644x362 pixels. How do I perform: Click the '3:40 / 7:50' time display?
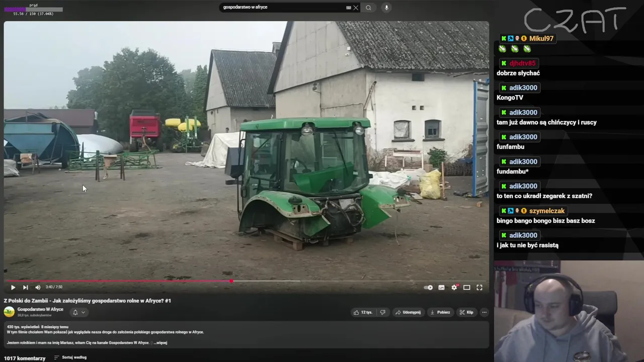[54, 287]
